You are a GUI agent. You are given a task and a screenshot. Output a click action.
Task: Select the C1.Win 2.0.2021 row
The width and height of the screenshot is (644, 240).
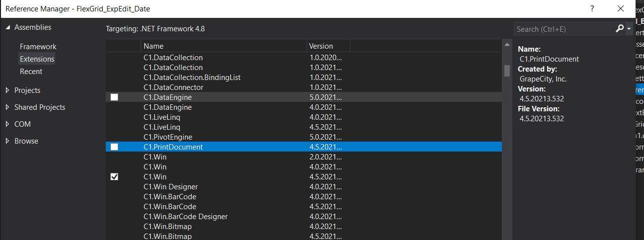[x=303, y=157]
